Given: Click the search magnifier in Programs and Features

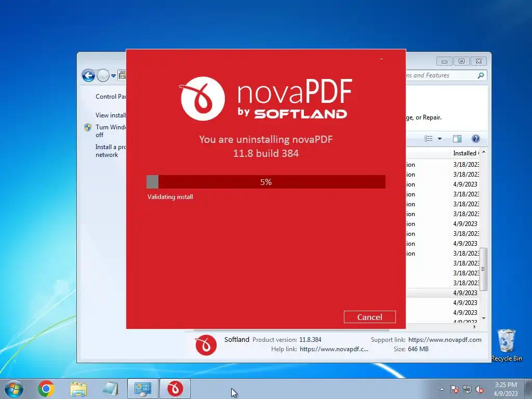Looking at the screenshot, I should 481,75.
